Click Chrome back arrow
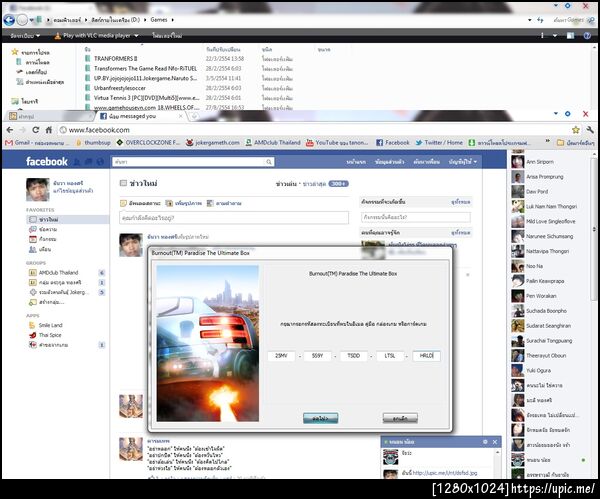Viewport: 600px width, 499px height. point(10,130)
